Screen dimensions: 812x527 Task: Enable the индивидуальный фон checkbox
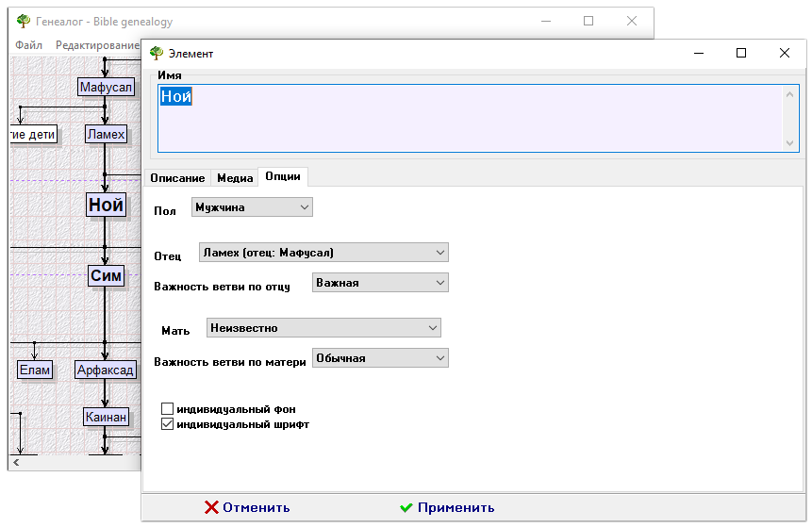[168, 409]
